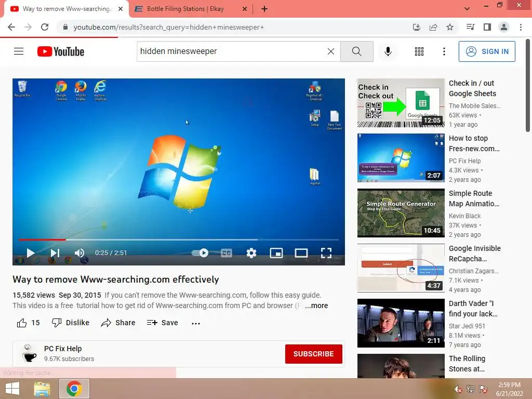Open the Windows Start menu
The height and width of the screenshot is (399, 532).
[12, 389]
